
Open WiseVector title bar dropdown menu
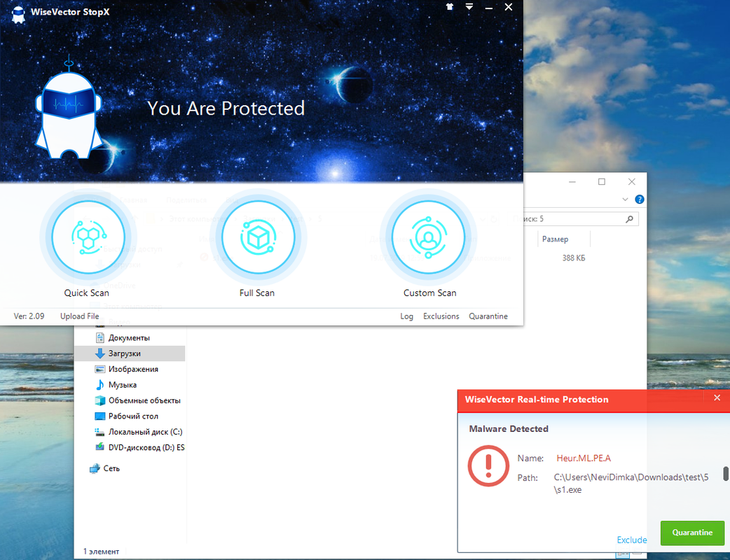pyautogui.click(x=469, y=7)
